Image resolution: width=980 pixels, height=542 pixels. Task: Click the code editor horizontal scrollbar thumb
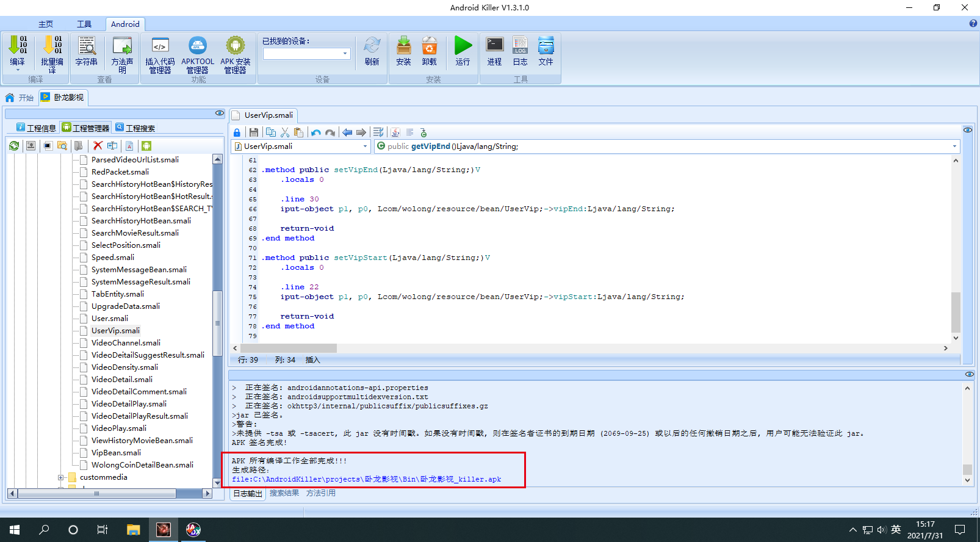coord(288,348)
